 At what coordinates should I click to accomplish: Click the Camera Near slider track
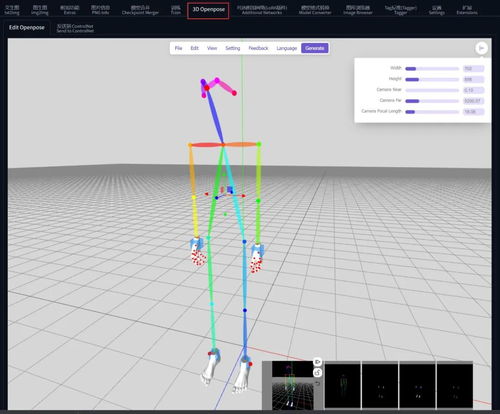point(432,90)
